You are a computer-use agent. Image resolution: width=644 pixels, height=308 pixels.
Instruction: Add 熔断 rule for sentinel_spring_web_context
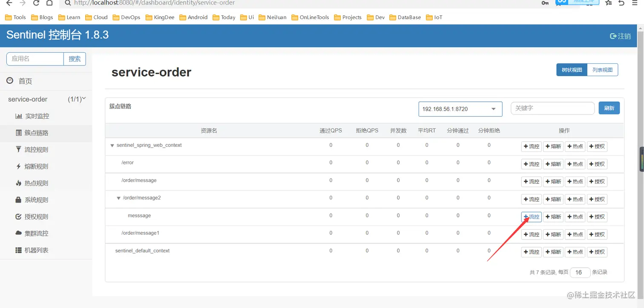click(x=553, y=146)
